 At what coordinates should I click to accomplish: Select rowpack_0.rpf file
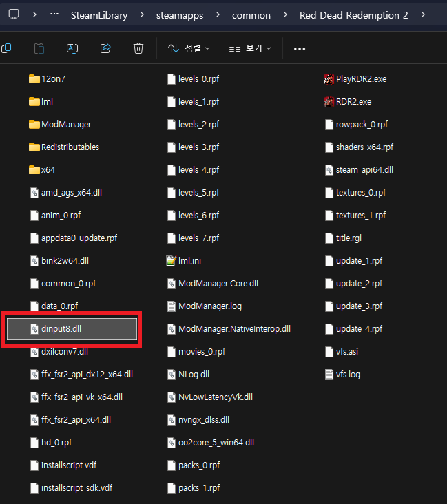tap(357, 125)
